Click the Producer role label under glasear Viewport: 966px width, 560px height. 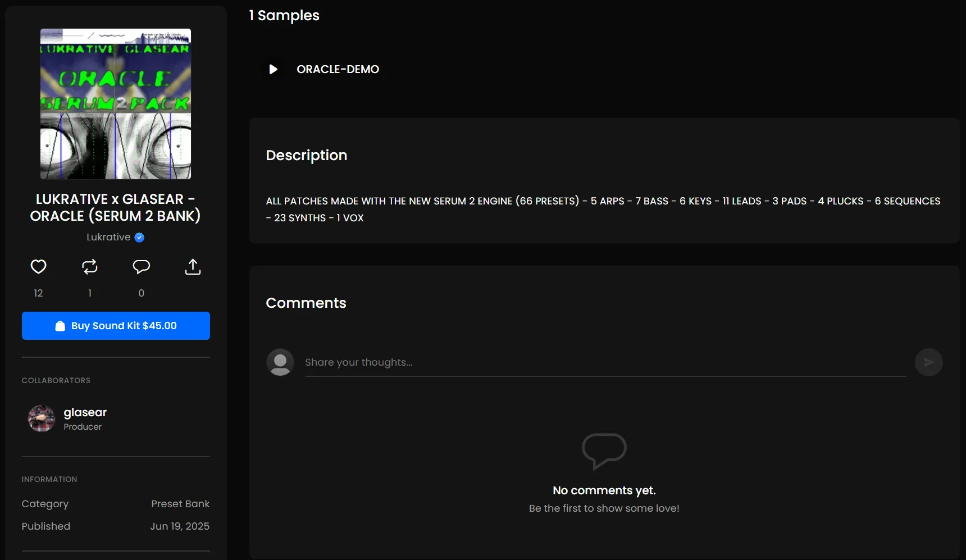tap(83, 427)
